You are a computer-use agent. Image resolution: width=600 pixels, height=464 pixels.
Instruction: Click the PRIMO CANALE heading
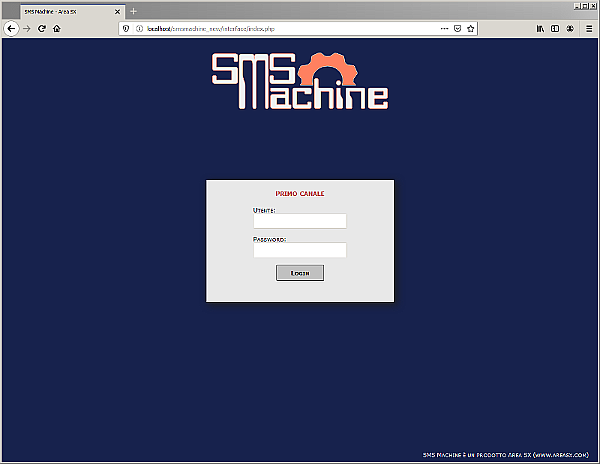pyautogui.click(x=300, y=194)
